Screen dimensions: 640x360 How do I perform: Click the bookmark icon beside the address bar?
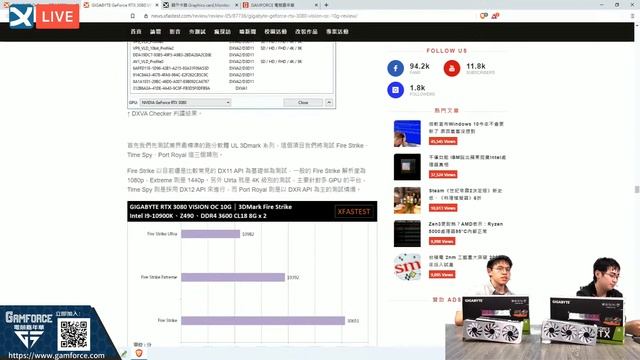tap(133, 16)
